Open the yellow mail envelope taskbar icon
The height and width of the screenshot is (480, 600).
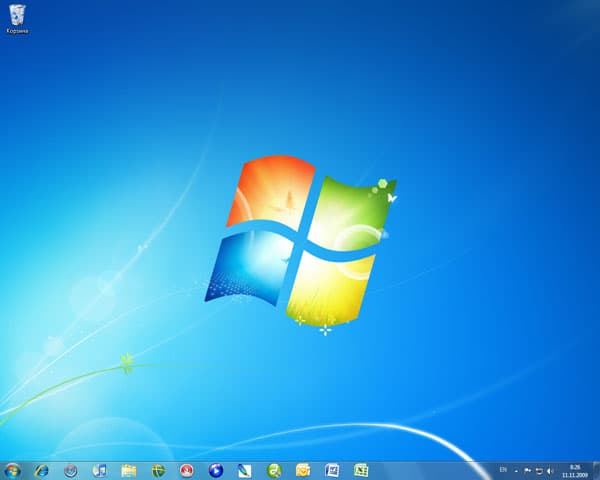[303, 470]
